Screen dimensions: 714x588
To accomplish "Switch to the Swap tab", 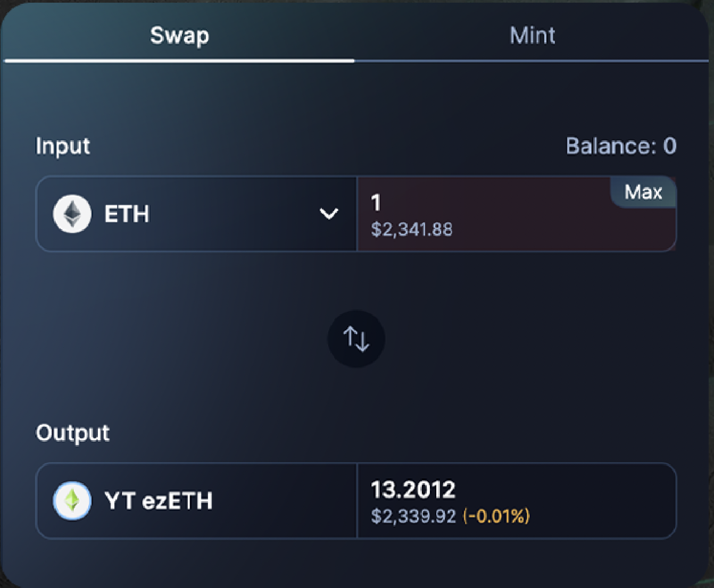I will pos(179,36).
